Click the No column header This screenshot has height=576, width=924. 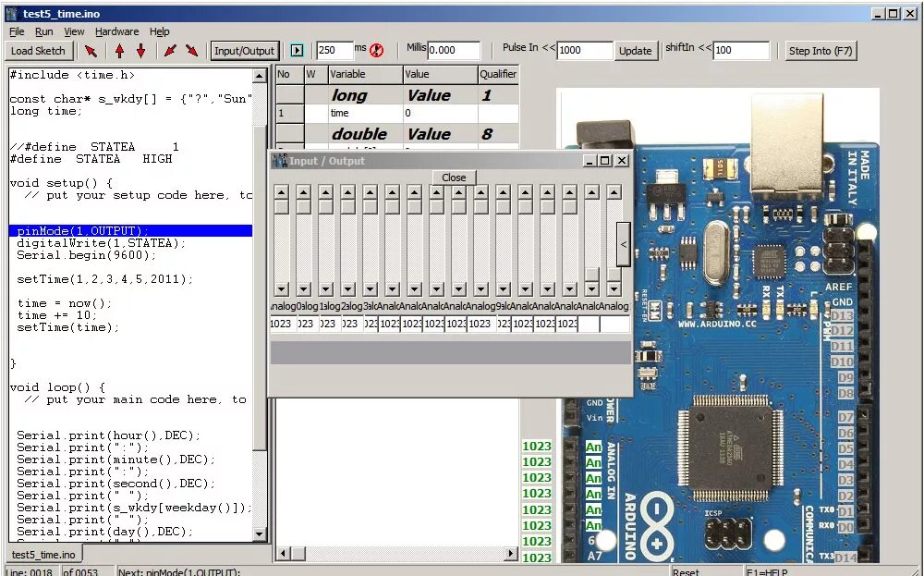click(290, 74)
